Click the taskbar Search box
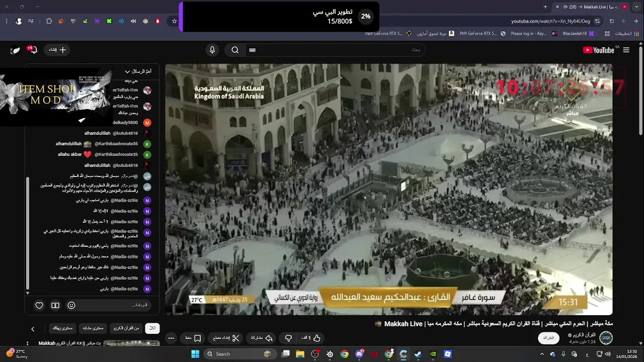The image size is (644, 362). 239,354
